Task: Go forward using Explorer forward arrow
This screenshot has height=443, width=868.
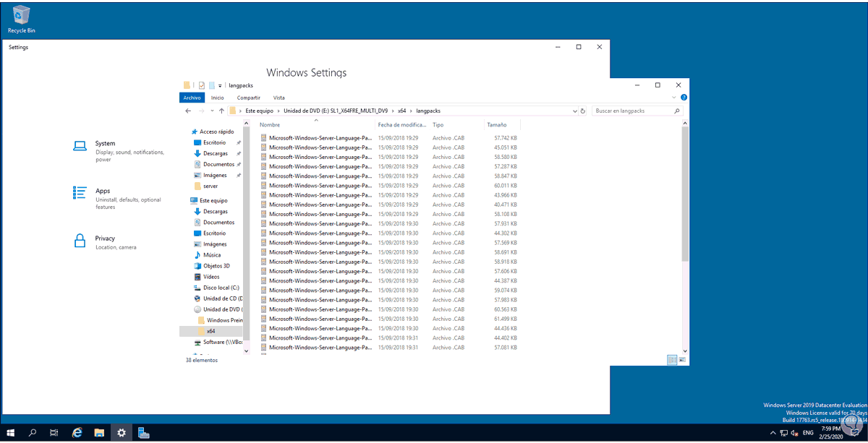Action: [x=202, y=111]
